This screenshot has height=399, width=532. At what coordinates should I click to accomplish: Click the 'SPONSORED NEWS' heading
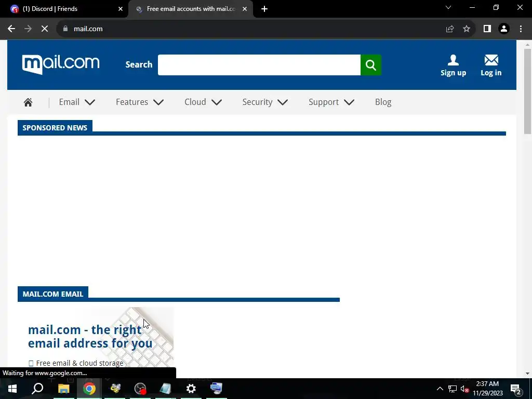tap(55, 128)
